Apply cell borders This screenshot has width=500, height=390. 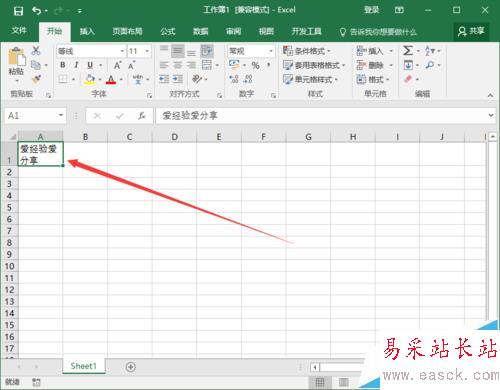(63, 79)
